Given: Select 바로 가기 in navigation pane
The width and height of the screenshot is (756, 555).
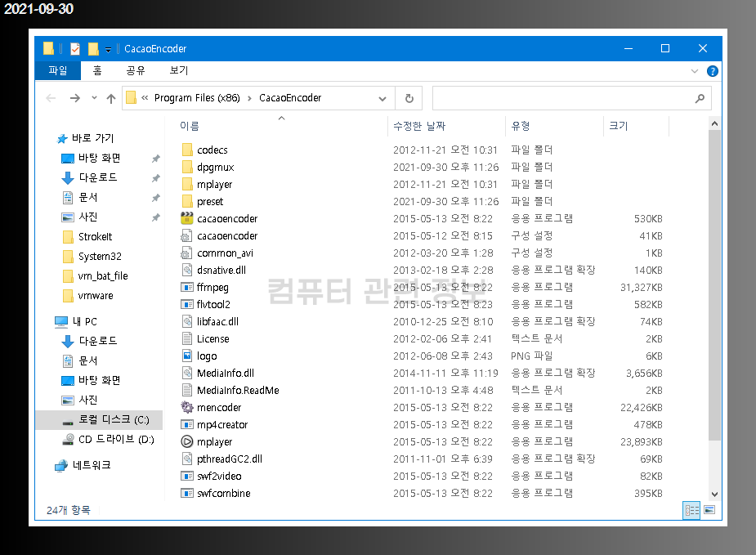Looking at the screenshot, I should coord(93,138).
